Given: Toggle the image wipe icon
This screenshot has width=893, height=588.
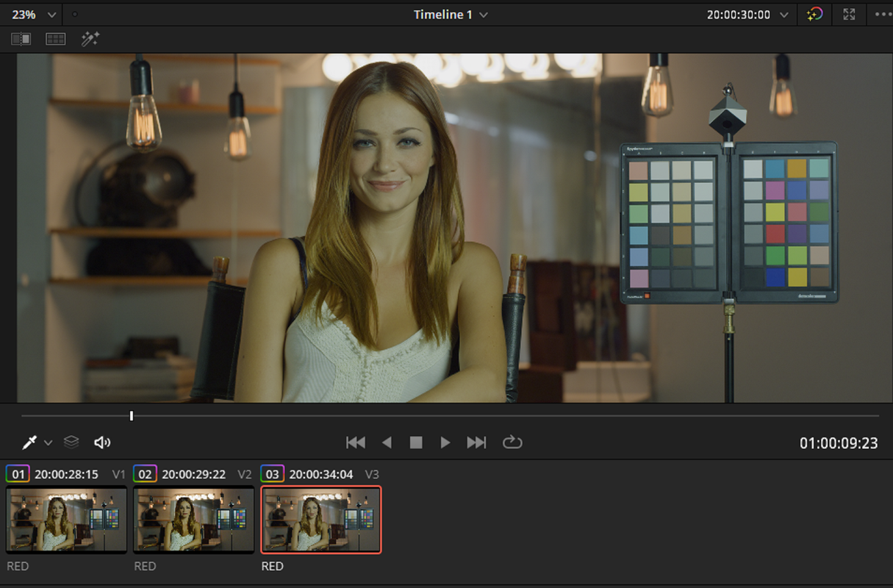Looking at the screenshot, I should point(21,39).
